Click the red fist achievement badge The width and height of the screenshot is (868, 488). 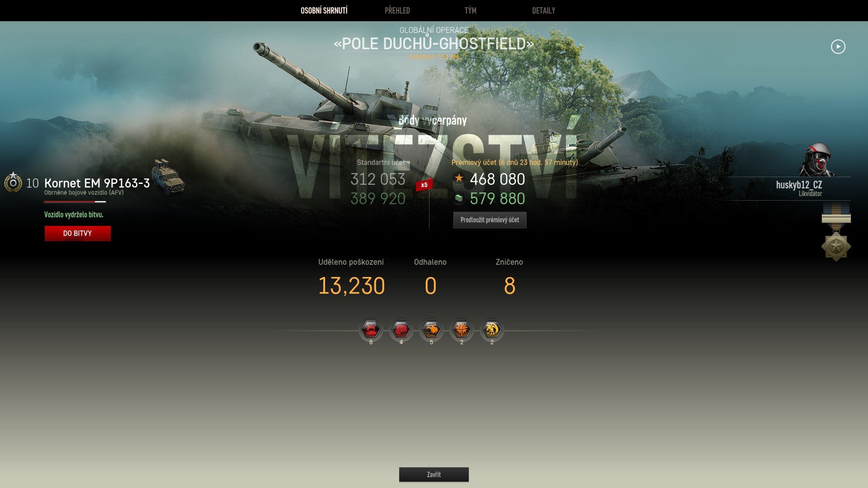401,330
